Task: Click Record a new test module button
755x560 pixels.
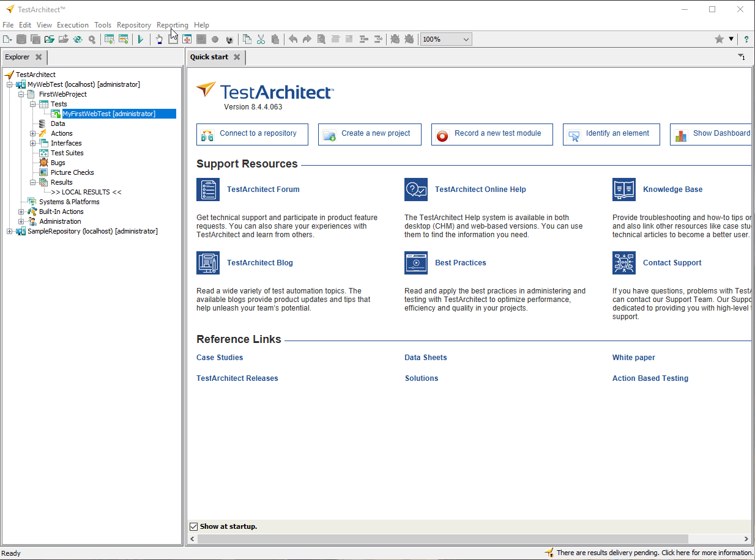Action: pyautogui.click(x=492, y=134)
